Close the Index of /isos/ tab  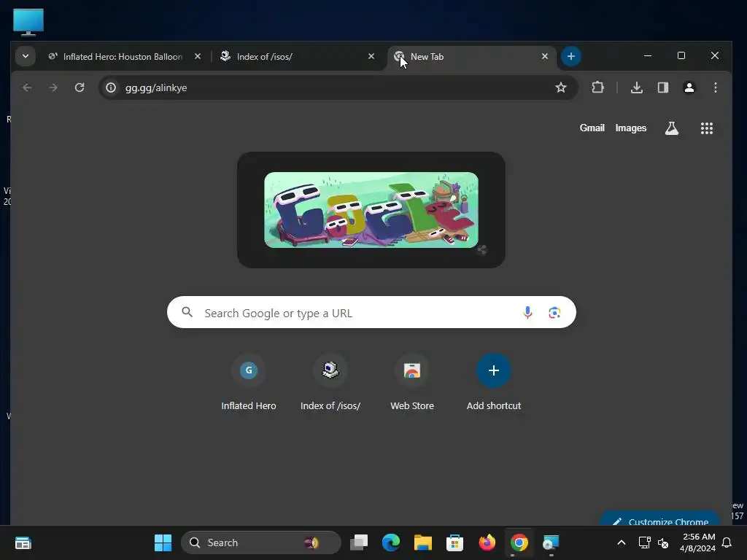point(371,56)
